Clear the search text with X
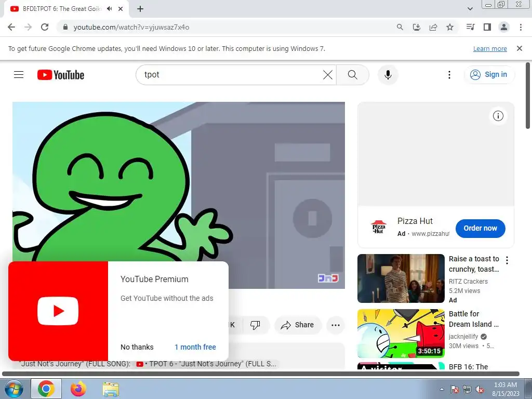The height and width of the screenshot is (399, 532). click(328, 75)
